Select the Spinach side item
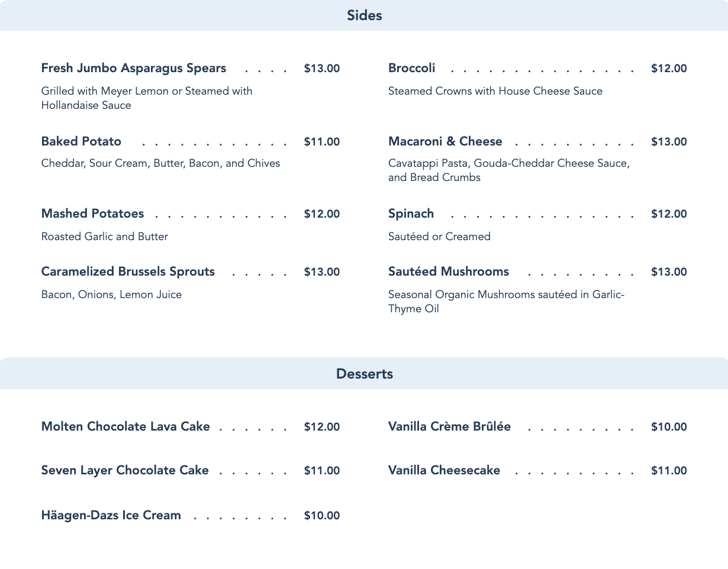This screenshot has height=569, width=728. click(411, 214)
